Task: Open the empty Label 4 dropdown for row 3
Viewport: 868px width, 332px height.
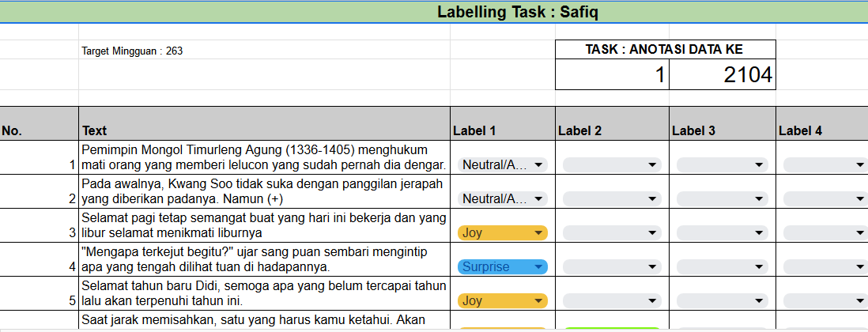Action: click(825, 233)
